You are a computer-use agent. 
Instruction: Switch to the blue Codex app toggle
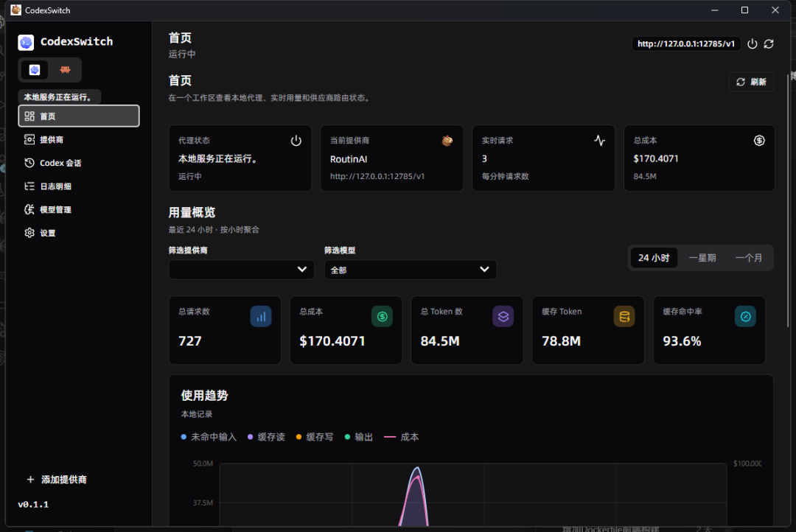[x=35, y=69]
